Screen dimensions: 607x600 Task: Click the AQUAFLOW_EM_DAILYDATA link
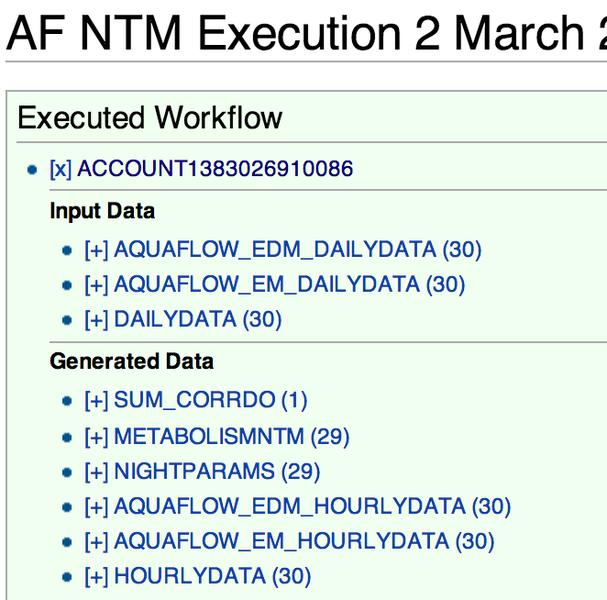267,284
